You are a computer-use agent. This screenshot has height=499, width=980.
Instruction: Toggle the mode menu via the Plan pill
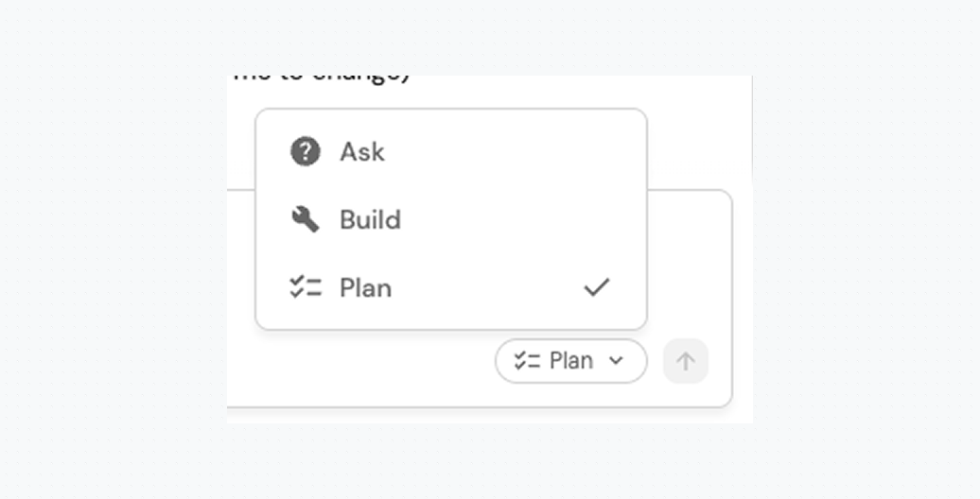(x=571, y=361)
